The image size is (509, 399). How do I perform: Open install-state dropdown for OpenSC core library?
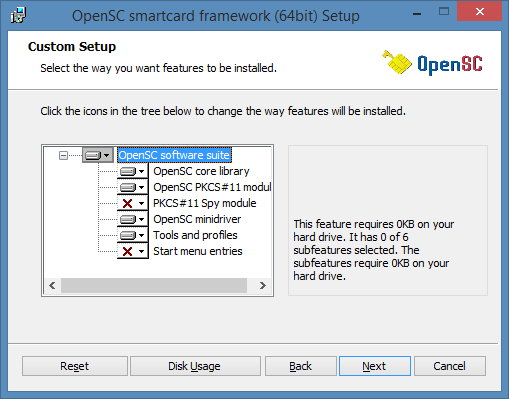[x=133, y=171]
